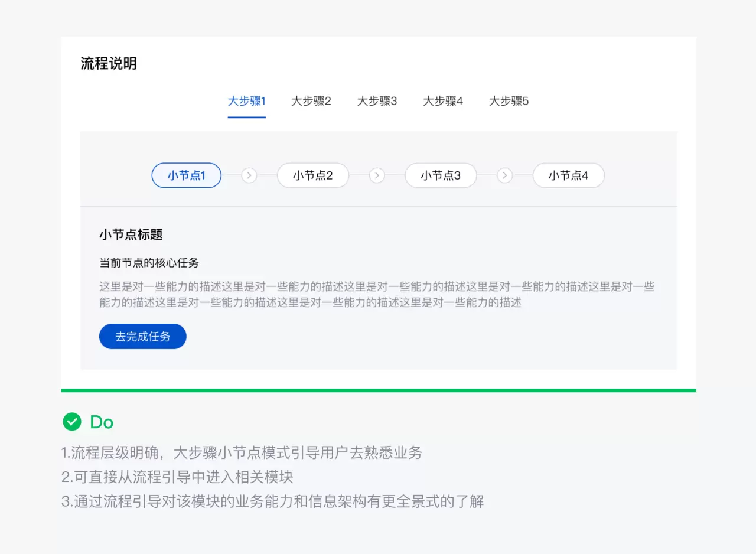Image resolution: width=756 pixels, height=554 pixels.
Task: Click the green check icon beside Do
Action: click(72, 422)
